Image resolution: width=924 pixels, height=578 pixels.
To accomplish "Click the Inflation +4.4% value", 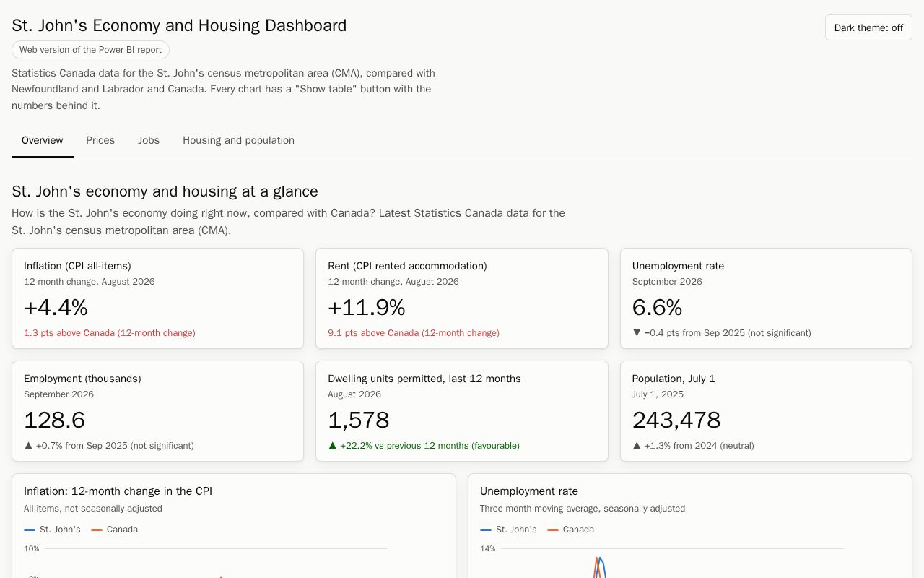I will pos(56,308).
